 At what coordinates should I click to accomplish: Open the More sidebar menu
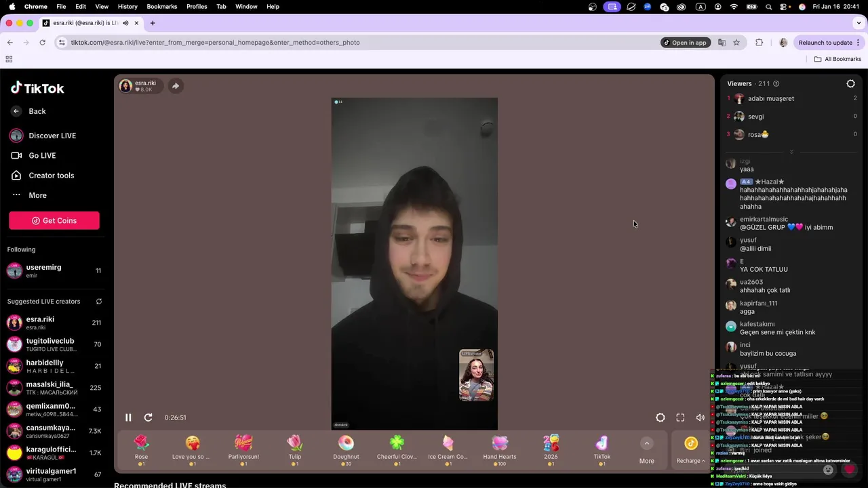(37, 195)
